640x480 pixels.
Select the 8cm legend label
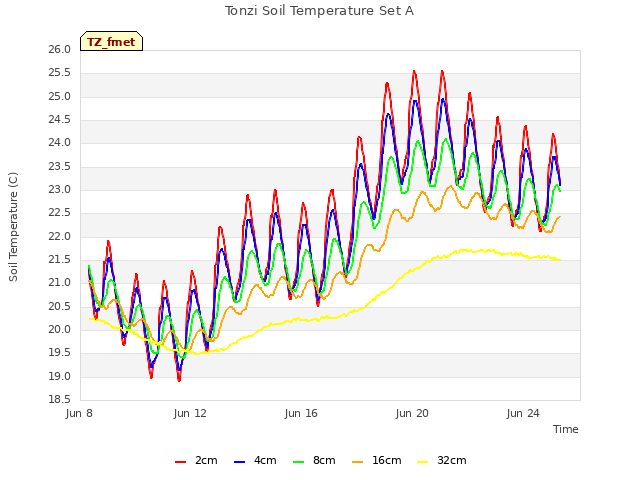coord(324,460)
